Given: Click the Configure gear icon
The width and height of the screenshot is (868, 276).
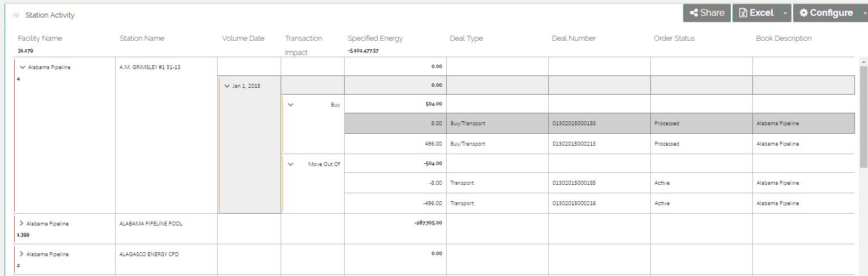Looking at the screenshot, I should coord(803,13).
